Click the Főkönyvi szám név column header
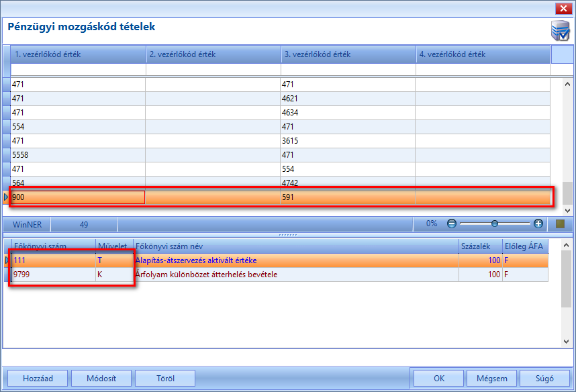The height and width of the screenshot is (392, 576). [296, 246]
